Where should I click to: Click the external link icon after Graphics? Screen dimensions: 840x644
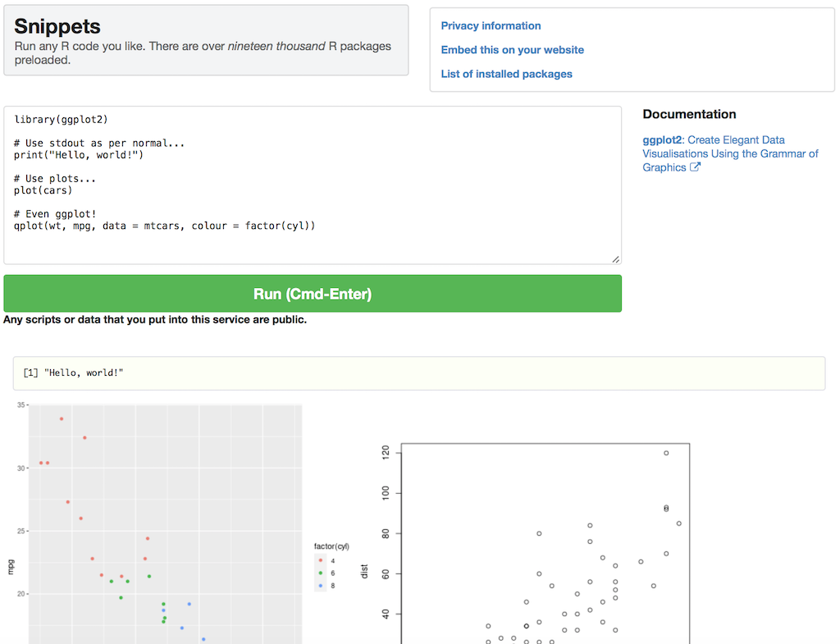[696, 167]
